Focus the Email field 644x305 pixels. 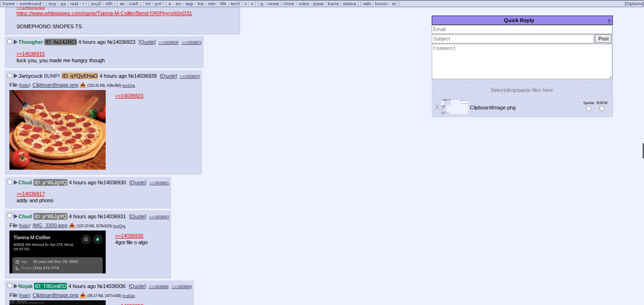tap(522, 29)
